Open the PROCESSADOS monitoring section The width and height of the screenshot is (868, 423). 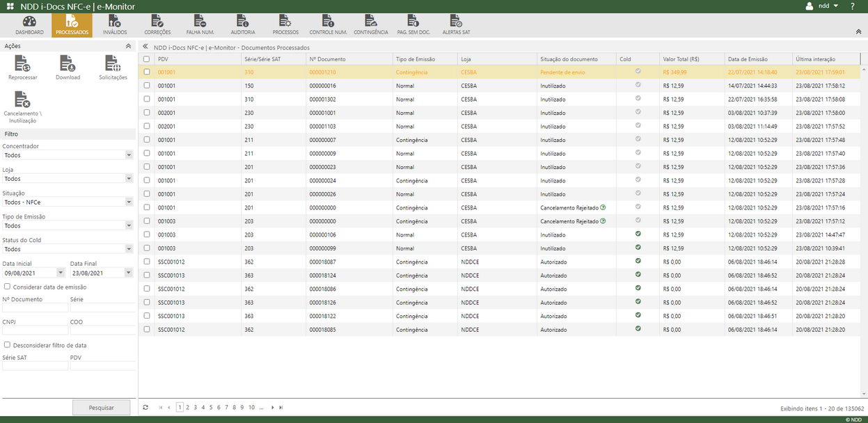point(72,24)
